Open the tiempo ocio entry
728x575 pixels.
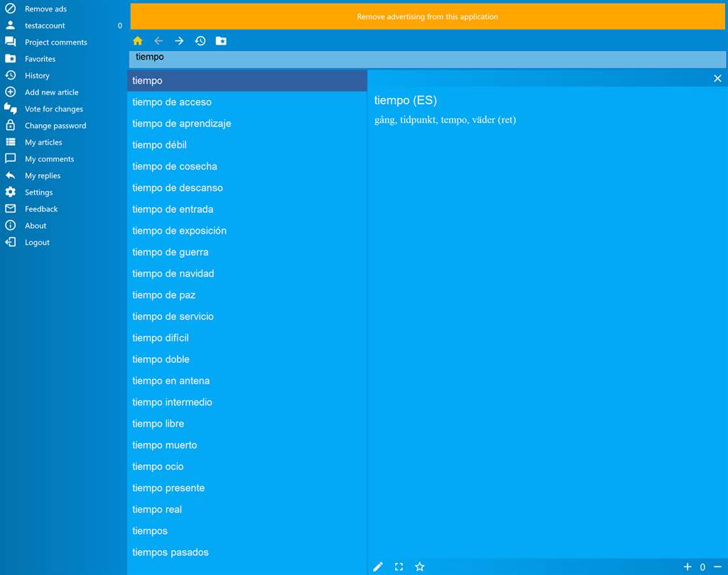[247, 466]
